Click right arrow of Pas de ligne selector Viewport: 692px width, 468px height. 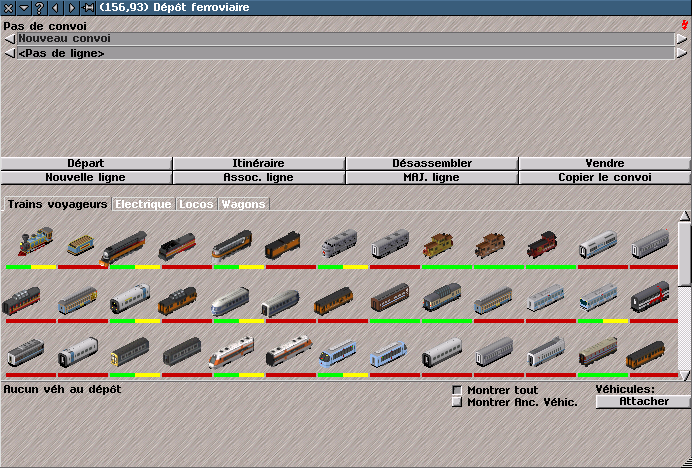[x=682, y=53]
